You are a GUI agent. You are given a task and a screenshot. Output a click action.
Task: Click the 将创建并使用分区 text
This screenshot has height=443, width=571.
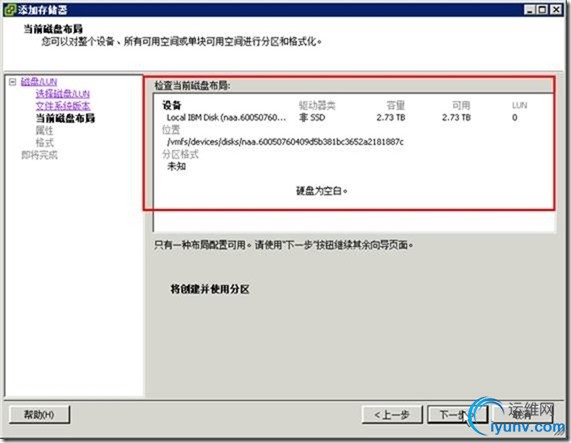coord(210,289)
